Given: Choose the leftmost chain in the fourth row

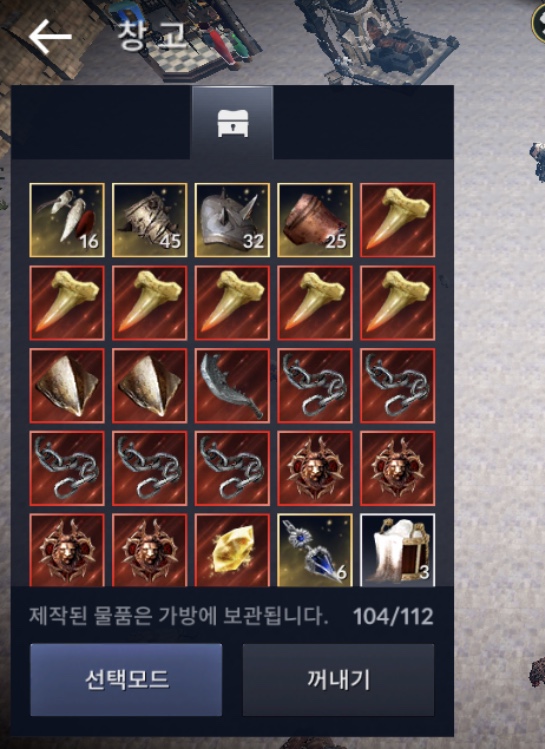Looking at the screenshot, I should 67,468.
